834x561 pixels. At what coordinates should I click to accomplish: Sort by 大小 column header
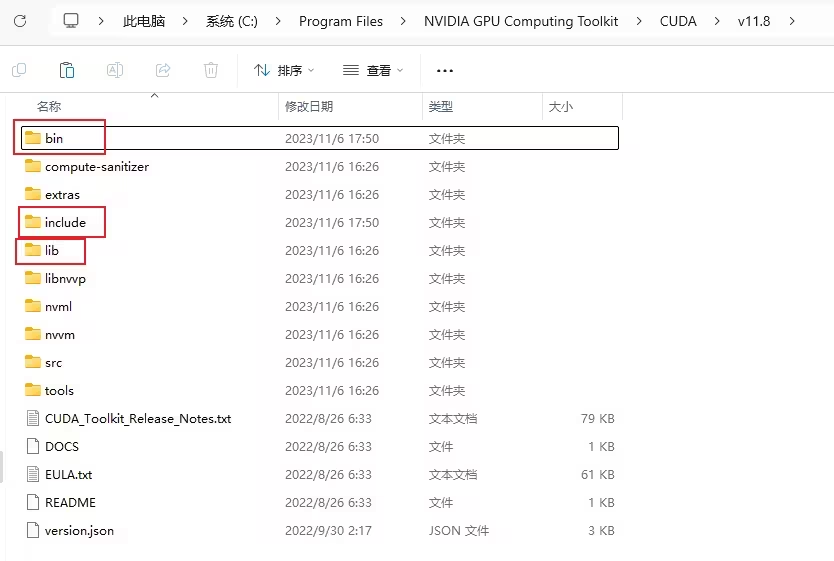tap(561, 107)
